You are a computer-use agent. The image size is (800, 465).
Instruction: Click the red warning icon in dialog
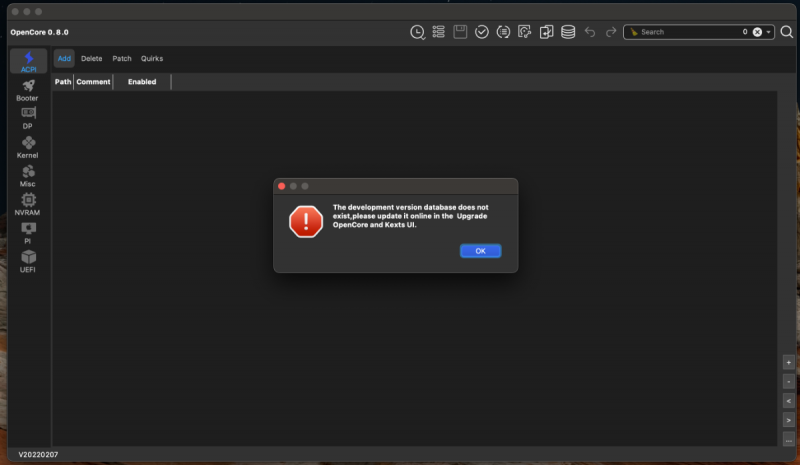(306, 222)
